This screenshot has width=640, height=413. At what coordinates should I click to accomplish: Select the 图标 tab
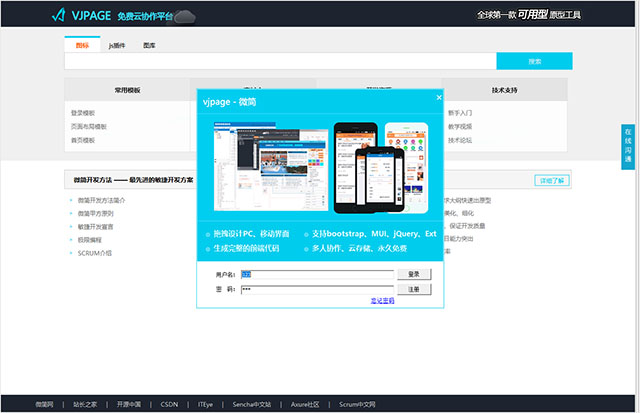coord(82,45)
